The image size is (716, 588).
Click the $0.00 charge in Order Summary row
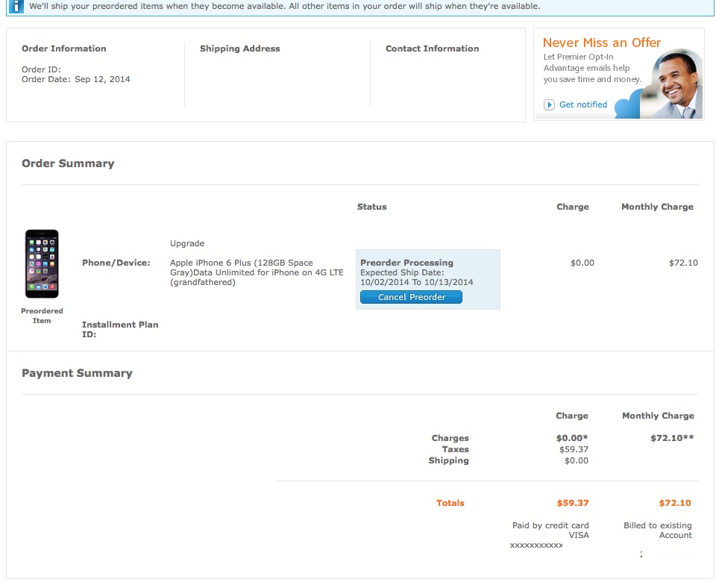click(x=582, y=263)
